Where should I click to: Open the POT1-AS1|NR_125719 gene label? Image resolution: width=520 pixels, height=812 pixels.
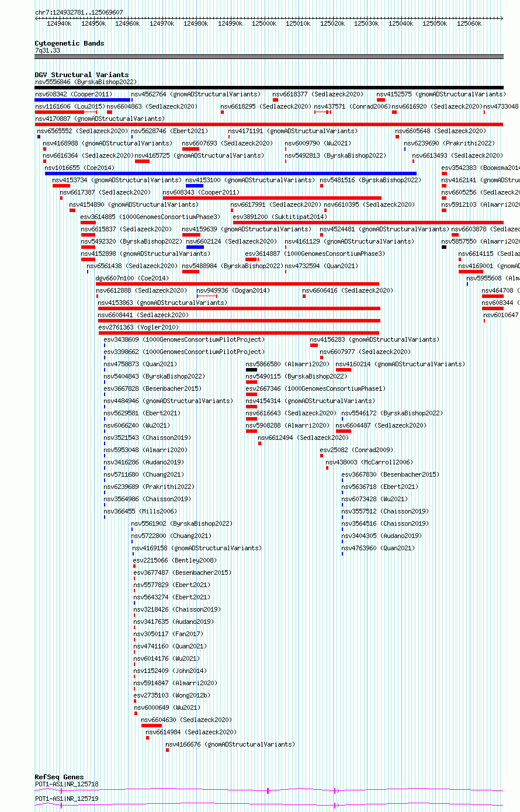pos(67,799)
